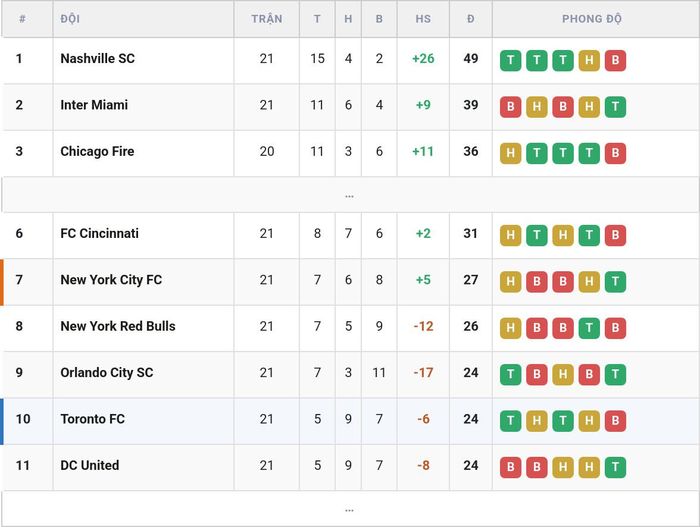
Task: Sort table by HS column header
Action: (x=423, y=19)
